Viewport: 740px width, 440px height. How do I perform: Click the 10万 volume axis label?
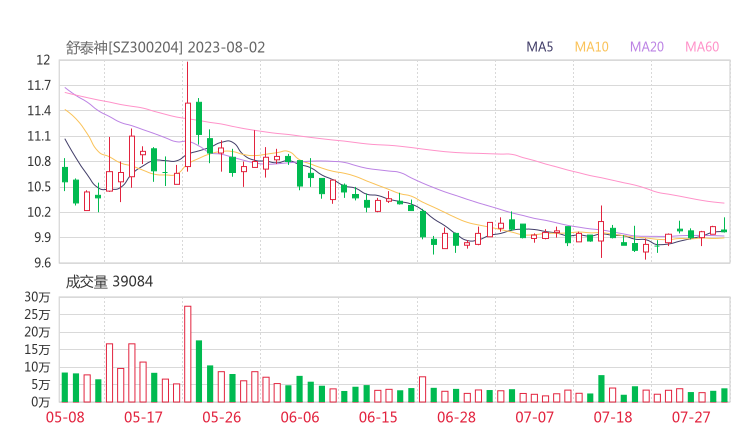(x=37, y=367)
